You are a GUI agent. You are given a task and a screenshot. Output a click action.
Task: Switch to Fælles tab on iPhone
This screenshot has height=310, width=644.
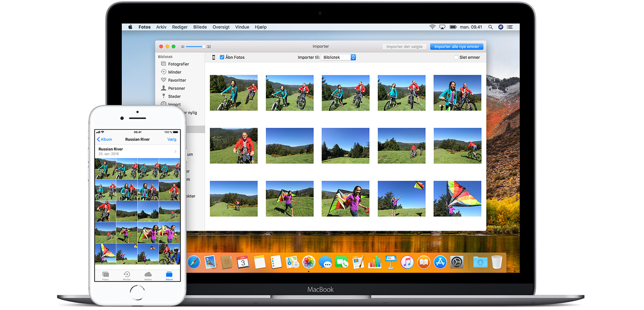(x=148, y=276)
